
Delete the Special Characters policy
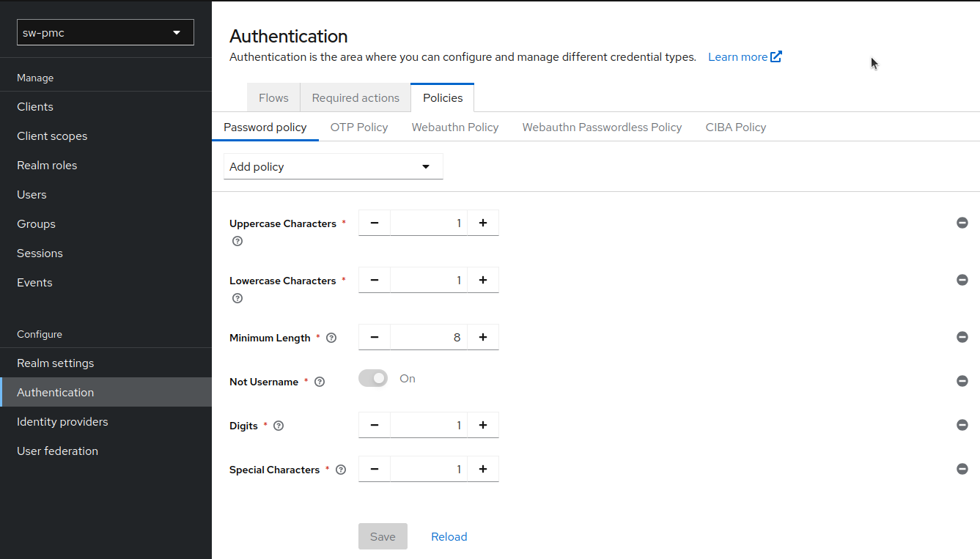pyautogui.click(x=962, y=469)
